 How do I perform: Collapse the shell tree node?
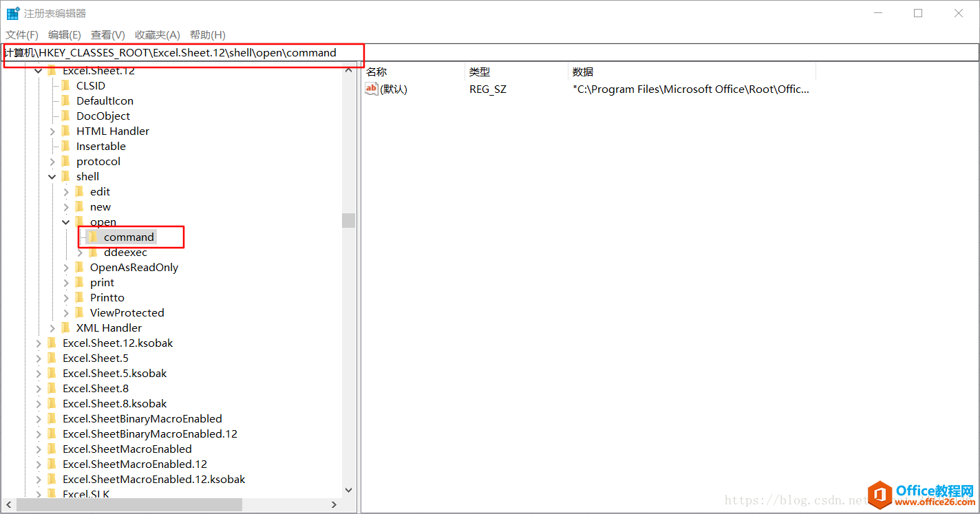coord(52,176)
